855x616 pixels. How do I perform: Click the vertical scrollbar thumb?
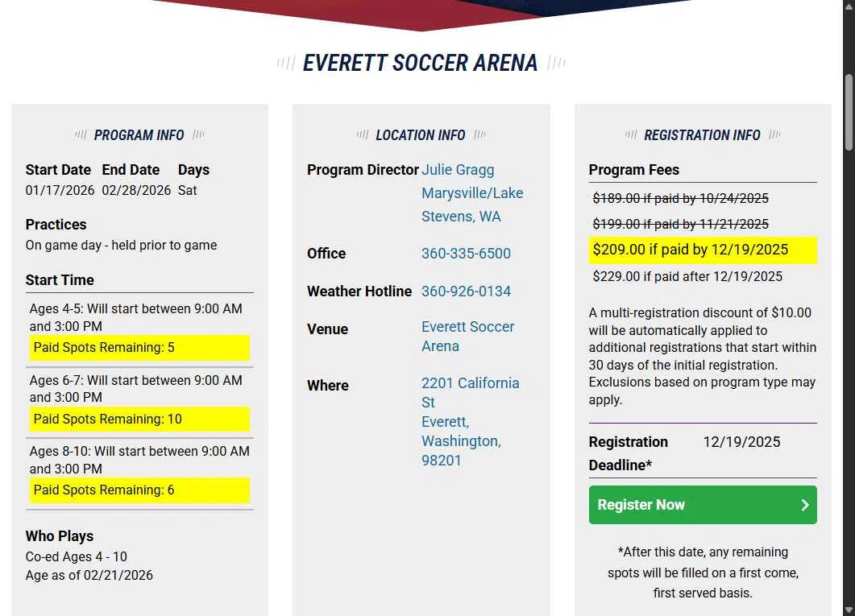pos(849,113)
